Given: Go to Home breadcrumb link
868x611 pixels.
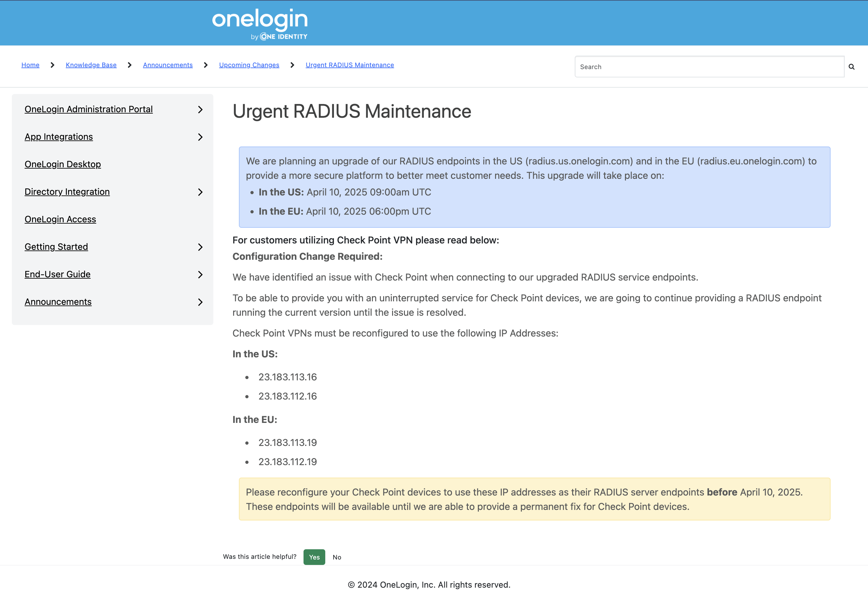Looking at the screenshot, I should tap(30, 65).
